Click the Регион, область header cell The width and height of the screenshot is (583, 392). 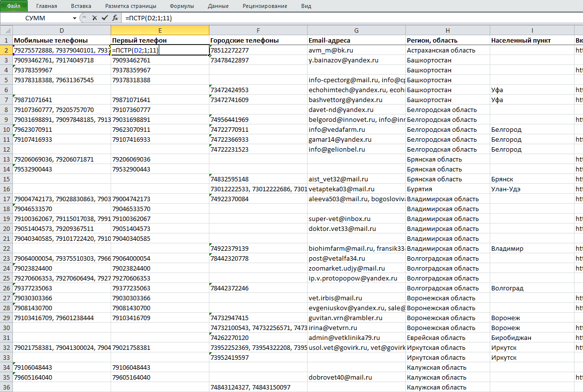[x=448, y=40]
